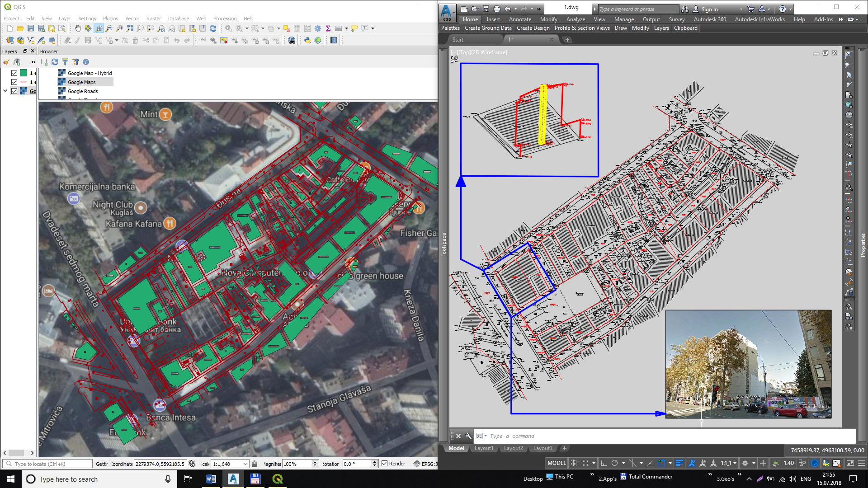868x488 pixels.
Task: Toggle AutoCAD snap mode
Action: tap(585, 463)
